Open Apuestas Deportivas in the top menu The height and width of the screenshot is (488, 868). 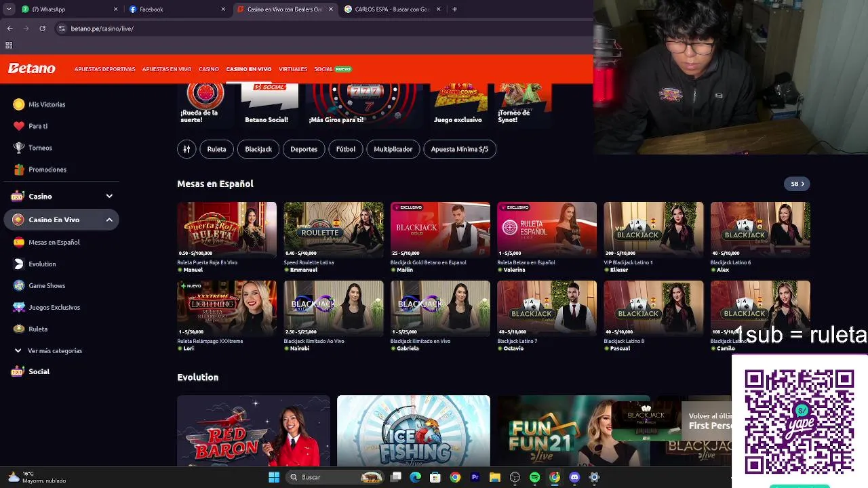pos(104,69)
